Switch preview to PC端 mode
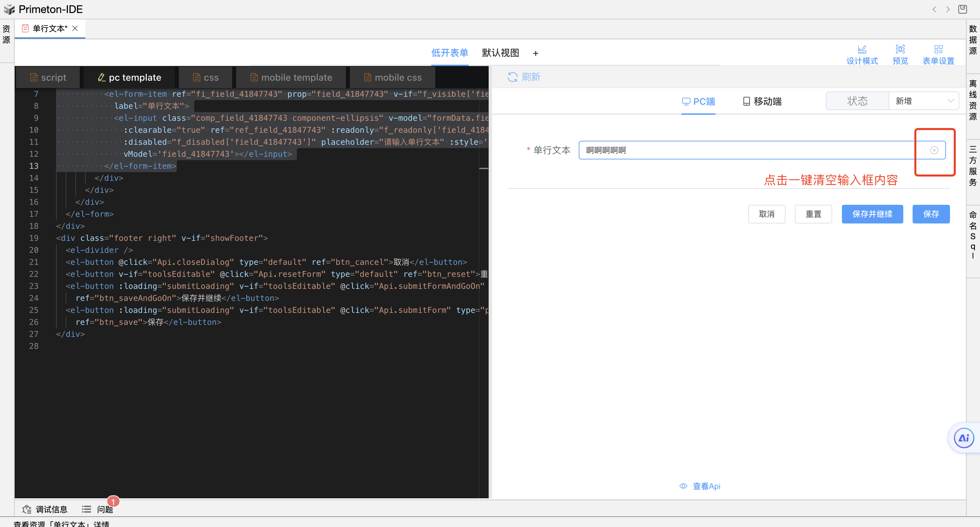This screenshot has height=527, width=980. 698,102
